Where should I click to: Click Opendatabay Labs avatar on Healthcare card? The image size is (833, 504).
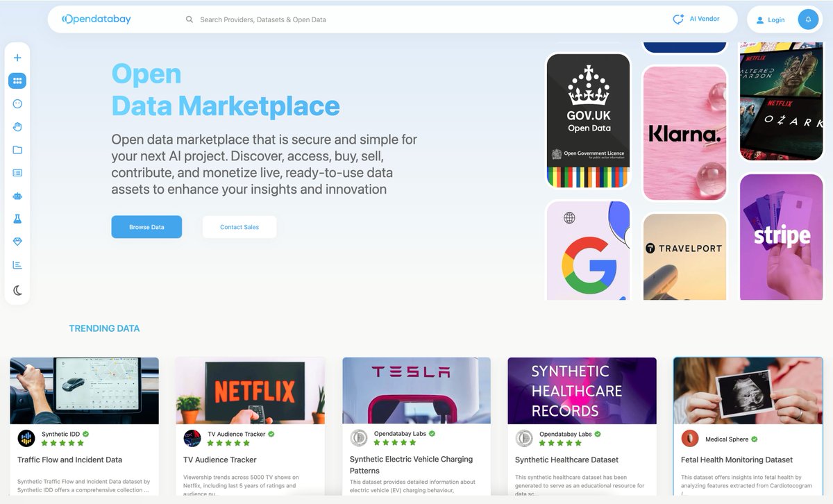[x=524, y=438]
